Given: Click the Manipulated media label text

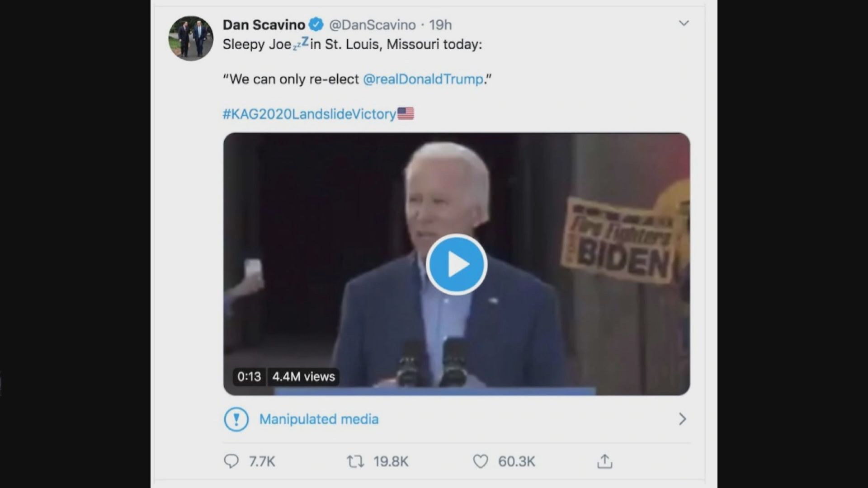Looking at the screenshot, I should (x=319, y=419).
